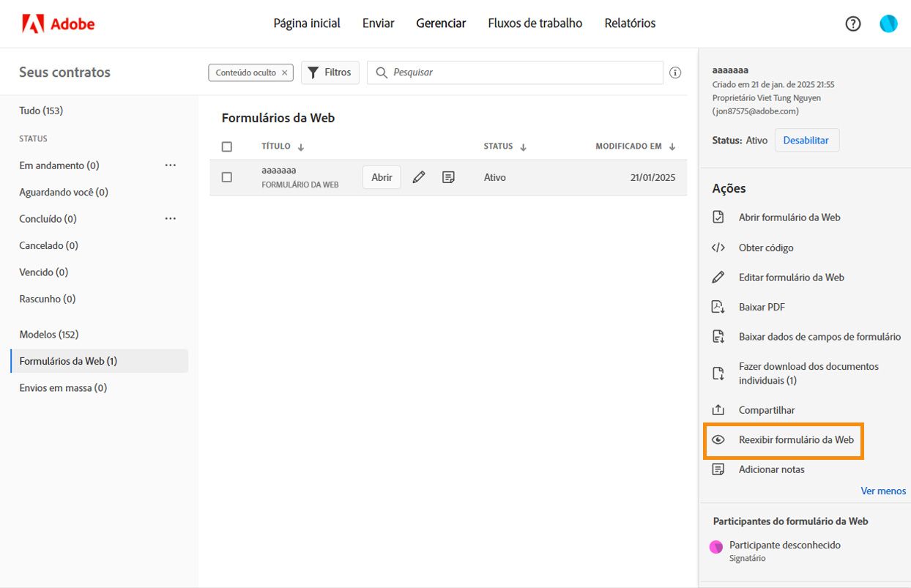This screenshot has width=911, height=588.
Task: Click Ver menos to collapse actions
Action: tap(883, 490)
